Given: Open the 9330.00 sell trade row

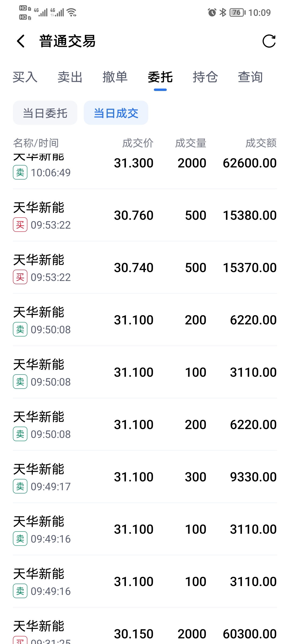Looking at the screenshot, I should [x=145, y=477].
